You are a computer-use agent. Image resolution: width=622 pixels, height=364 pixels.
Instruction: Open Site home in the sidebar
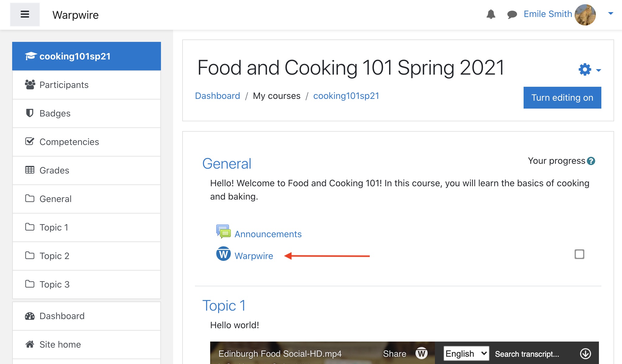[87, 345]
